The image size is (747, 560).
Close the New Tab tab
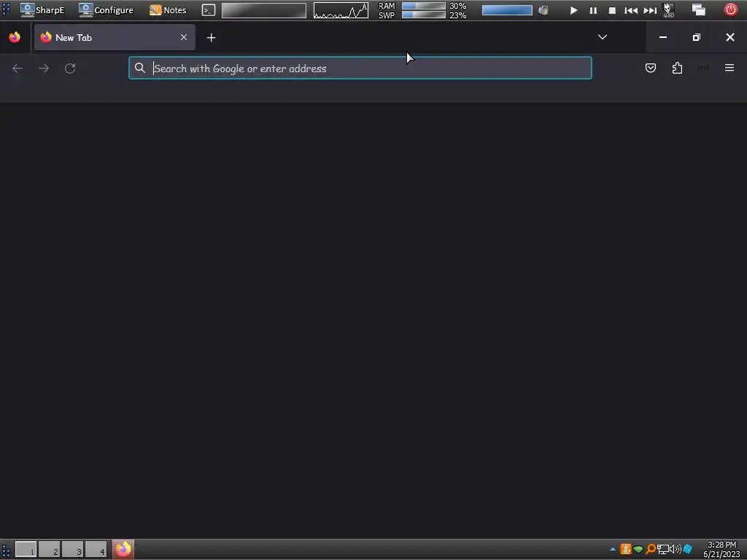click(x=183, y=37)
